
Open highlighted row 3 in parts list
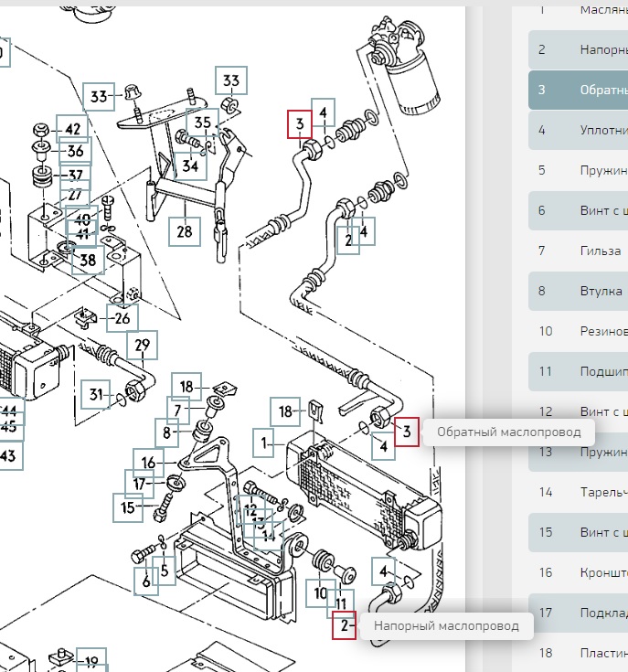(578, 90)
